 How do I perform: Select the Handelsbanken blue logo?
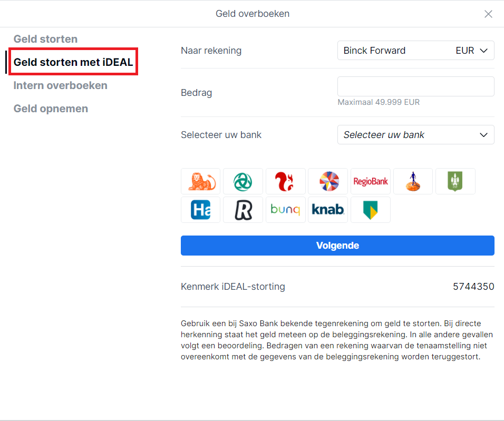point(200,210)
